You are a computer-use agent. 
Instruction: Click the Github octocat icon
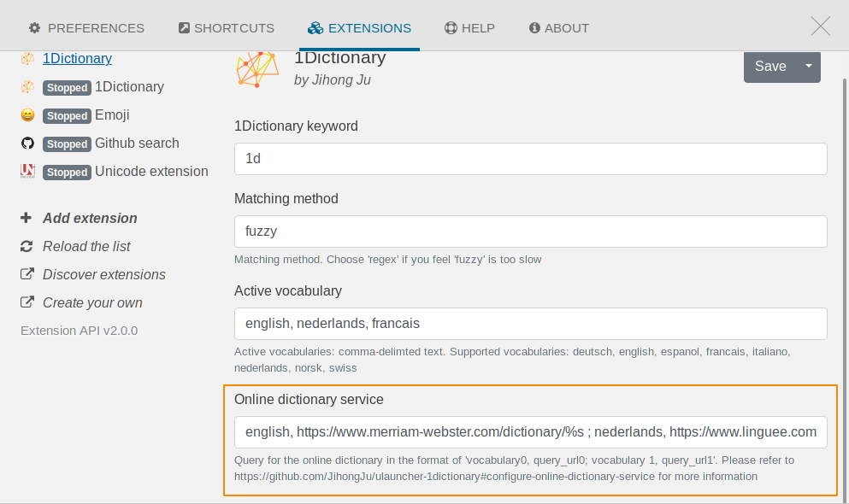click(x=27, y=144)
